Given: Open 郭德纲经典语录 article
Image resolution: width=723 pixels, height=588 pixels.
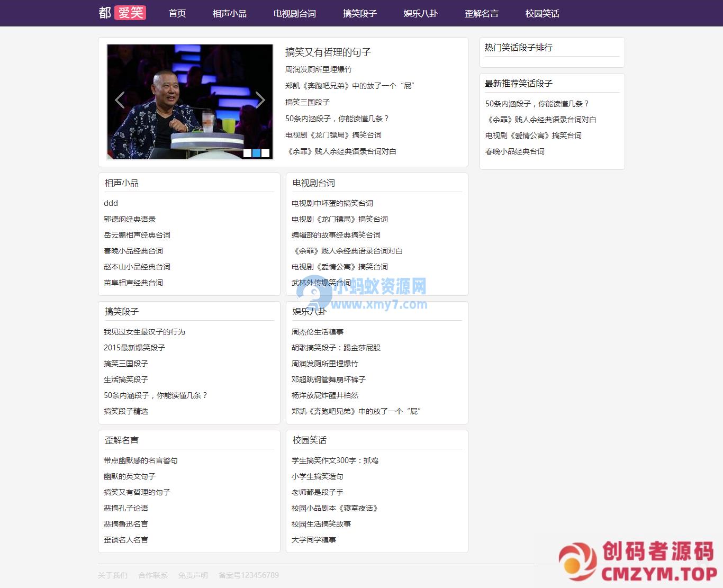Looking at the screenshot, I should (x=130, y=219).
